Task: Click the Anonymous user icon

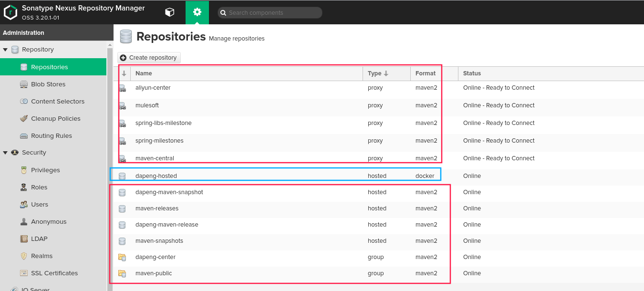Action: pos(24,221)
